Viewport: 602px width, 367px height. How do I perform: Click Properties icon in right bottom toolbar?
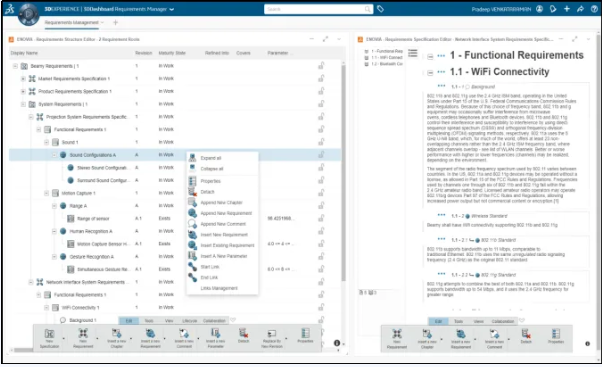[x=556, y=336]
